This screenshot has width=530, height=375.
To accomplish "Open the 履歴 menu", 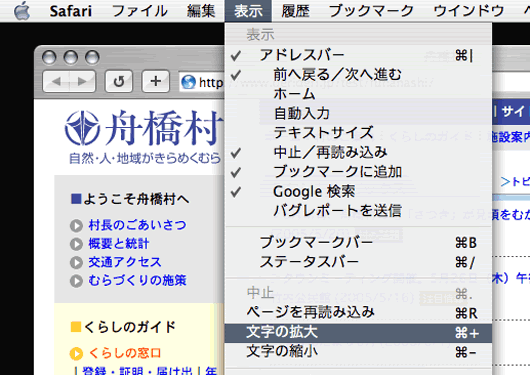I will click(295, 11).
